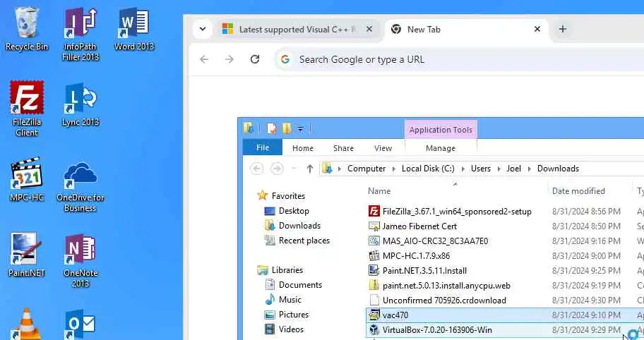Open Customize Quick Access Toolbar dropdown
The width and height of the screenshot is (644, 340).
[301, 129]
